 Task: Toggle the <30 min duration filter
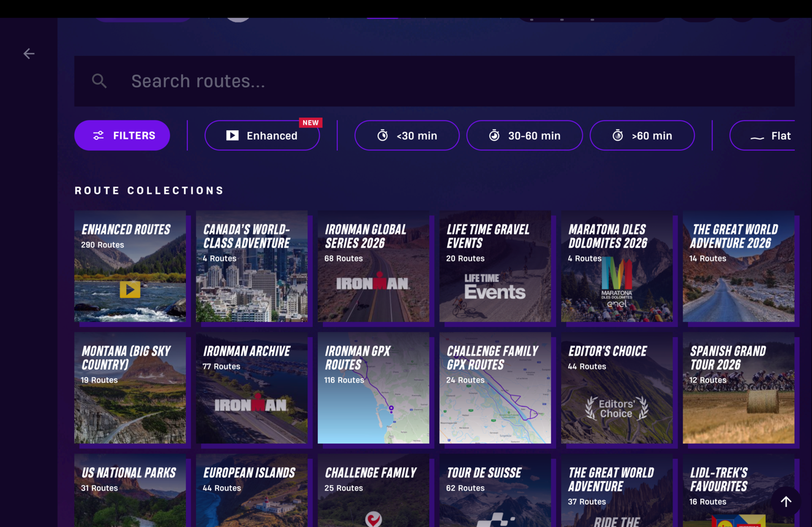point(407,135)
